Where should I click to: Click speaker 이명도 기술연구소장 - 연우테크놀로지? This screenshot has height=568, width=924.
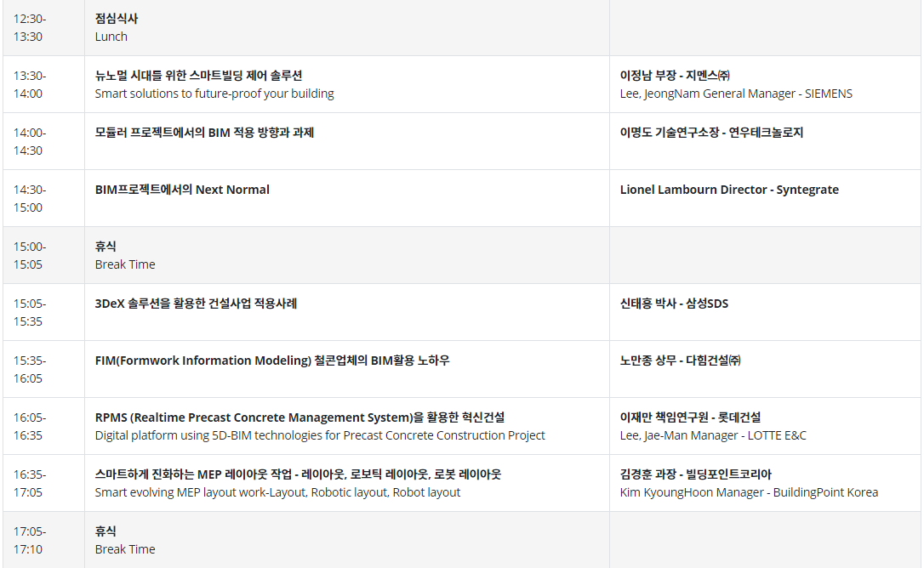[x=711, y=133]
